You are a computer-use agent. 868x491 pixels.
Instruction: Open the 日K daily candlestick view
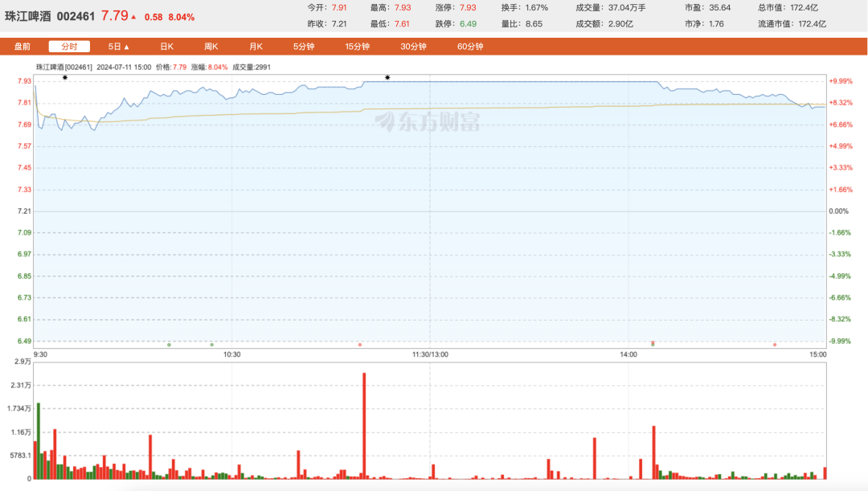tap(166, 47)
